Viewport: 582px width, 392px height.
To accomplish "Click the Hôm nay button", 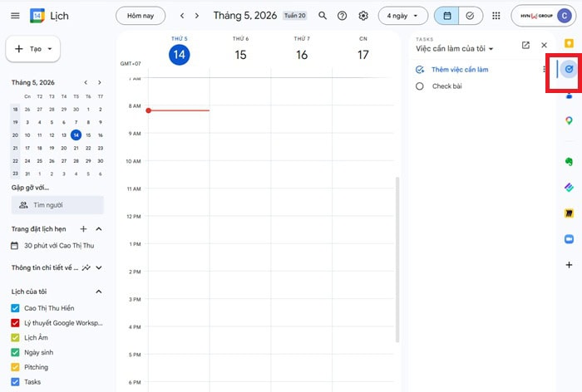I will (x=141, y=16).
